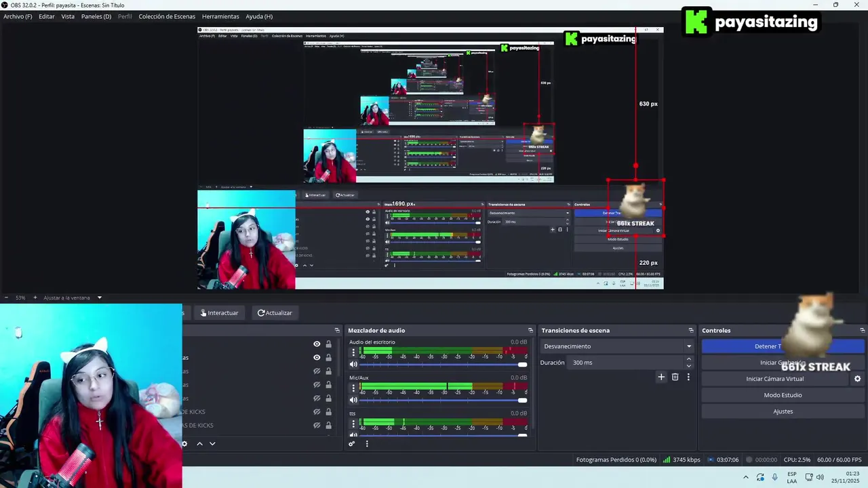Show hidden system tray icons chevron
The width and height of the screenshot is (868, 488).
coord(746,478)
